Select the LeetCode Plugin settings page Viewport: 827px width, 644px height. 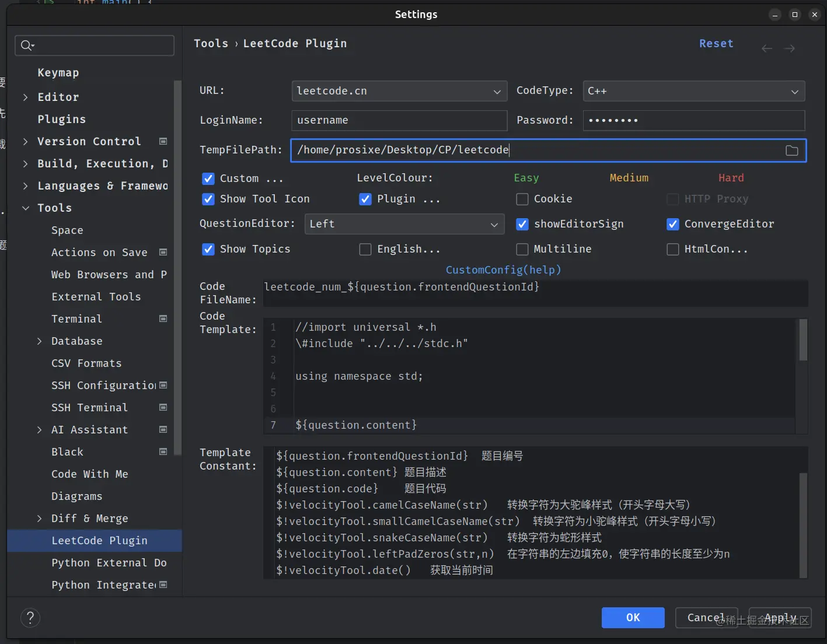pyautogui.click(x=95, y=541)
